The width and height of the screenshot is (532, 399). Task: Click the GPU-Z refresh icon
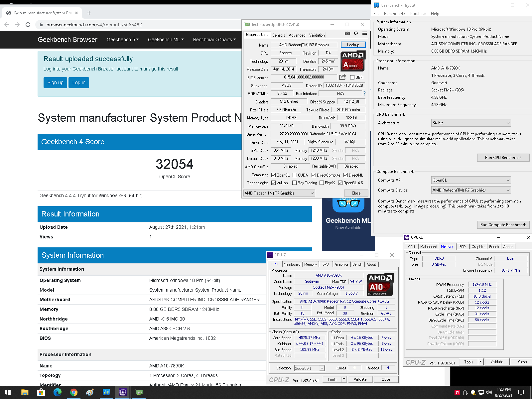click(356, 33)
